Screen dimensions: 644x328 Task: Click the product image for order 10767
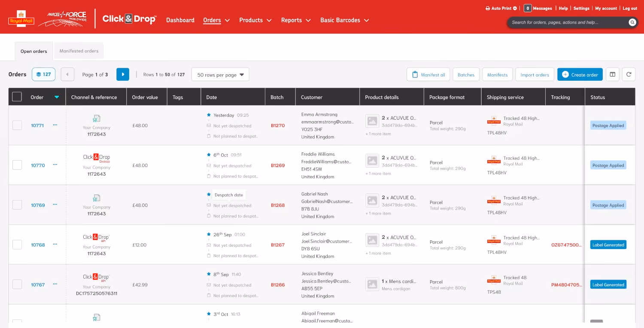[372, 284]
